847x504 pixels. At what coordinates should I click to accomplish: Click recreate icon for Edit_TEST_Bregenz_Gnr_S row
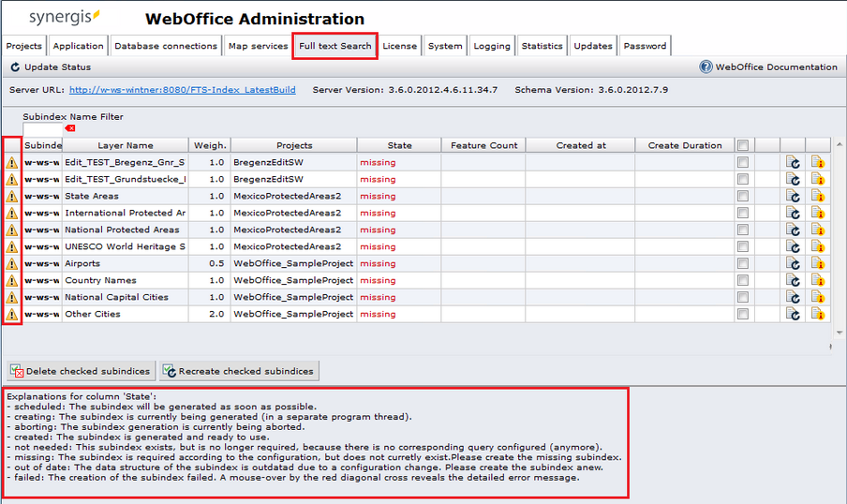tap(793, 162)
